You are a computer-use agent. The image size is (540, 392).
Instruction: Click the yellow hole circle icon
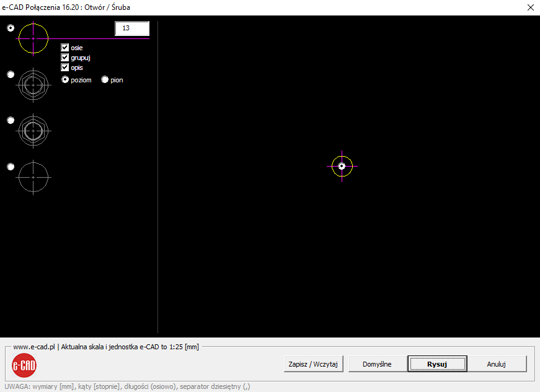(x=33, y=38)
